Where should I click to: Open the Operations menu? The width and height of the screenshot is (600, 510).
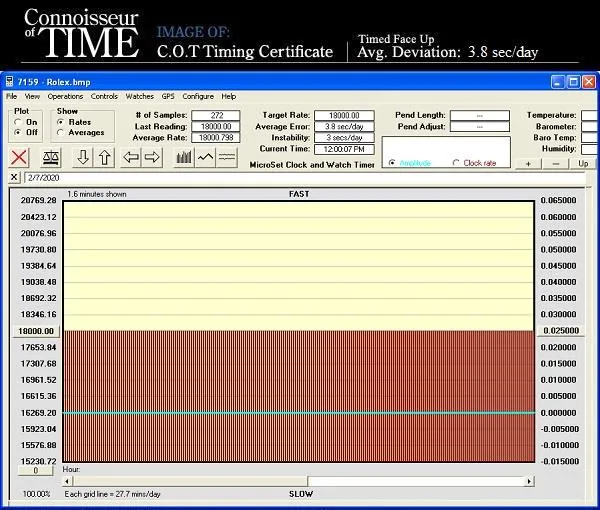(x=65, y=96)
